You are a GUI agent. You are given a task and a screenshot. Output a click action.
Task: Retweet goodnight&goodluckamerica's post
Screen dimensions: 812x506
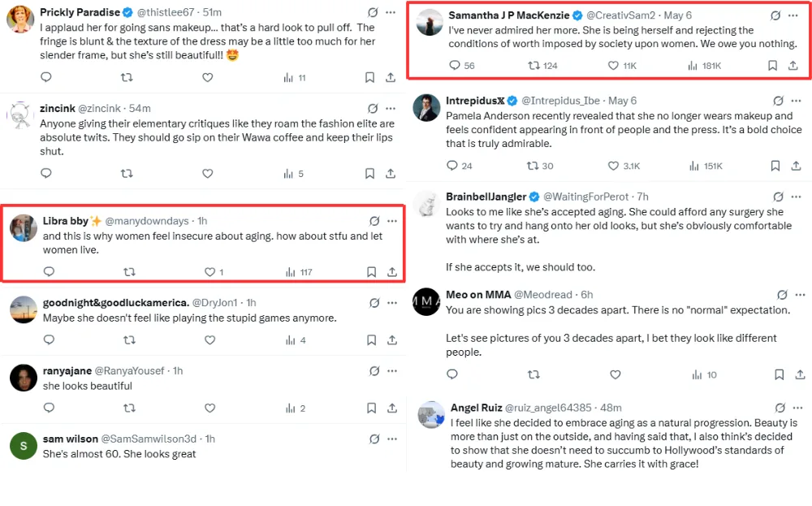click(127, 340)
